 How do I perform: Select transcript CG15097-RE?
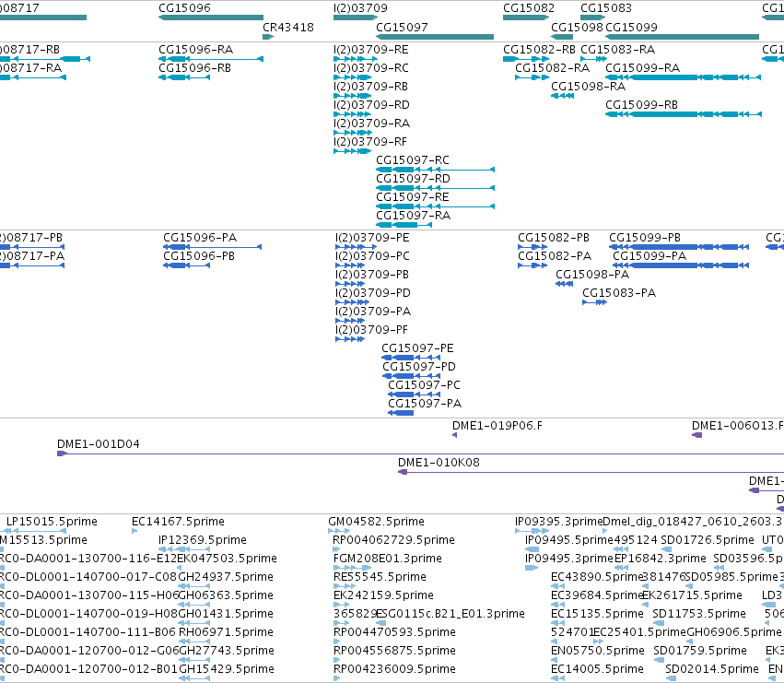(413, 197)
